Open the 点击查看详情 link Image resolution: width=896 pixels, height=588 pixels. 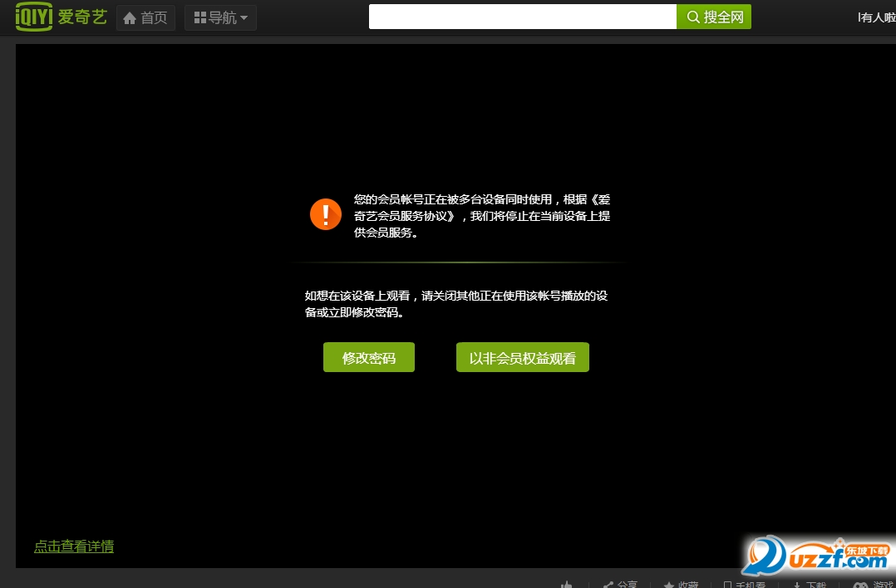74,546
